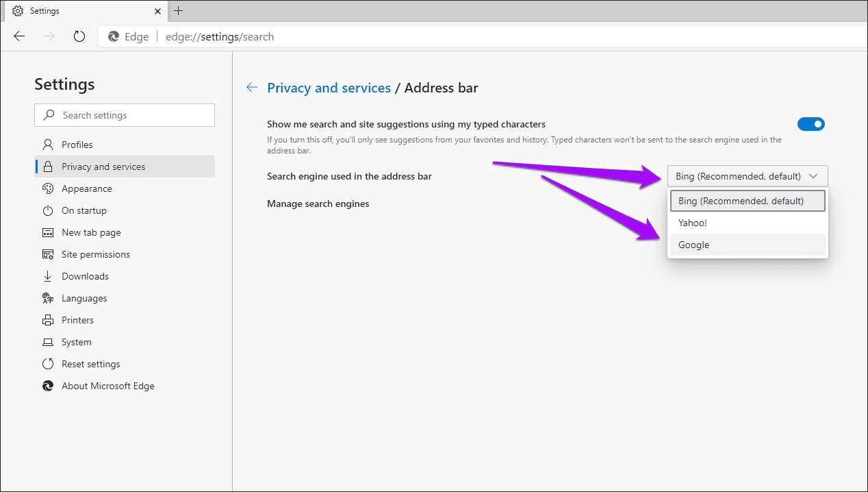Open On startup settings
The width and height of the screenshot is (868, 492).
click(x=125, y=210)
